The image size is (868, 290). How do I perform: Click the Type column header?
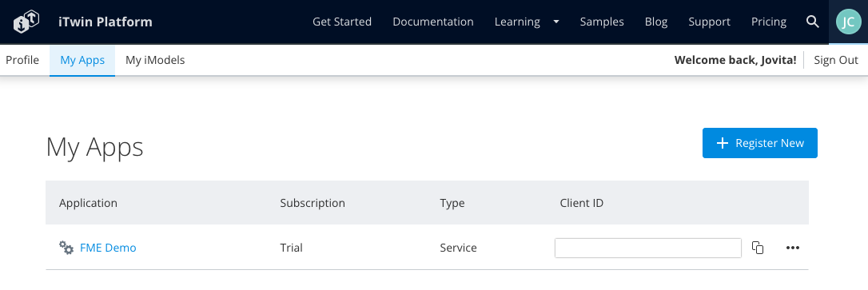[452, 203]
